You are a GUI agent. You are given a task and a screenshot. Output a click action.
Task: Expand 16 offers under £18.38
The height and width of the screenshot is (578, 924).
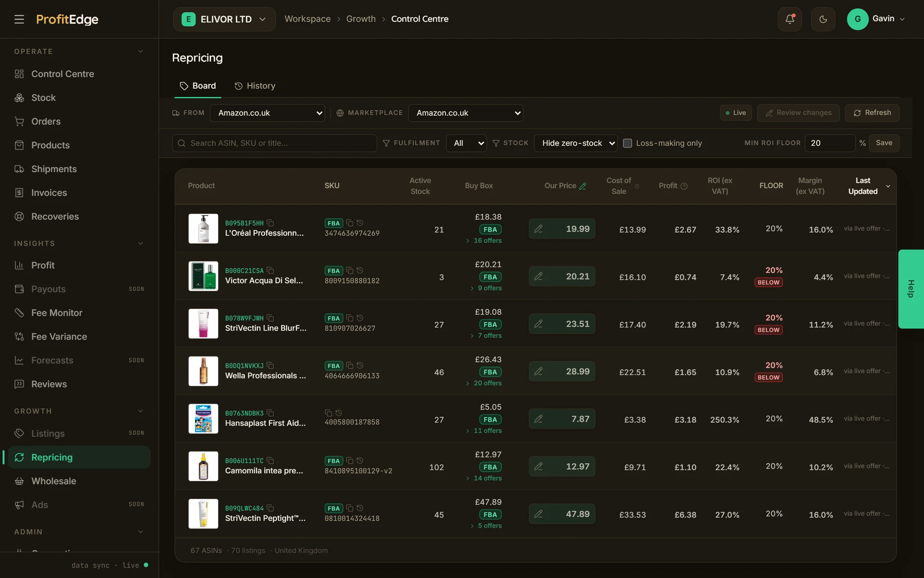click(484, 241)
